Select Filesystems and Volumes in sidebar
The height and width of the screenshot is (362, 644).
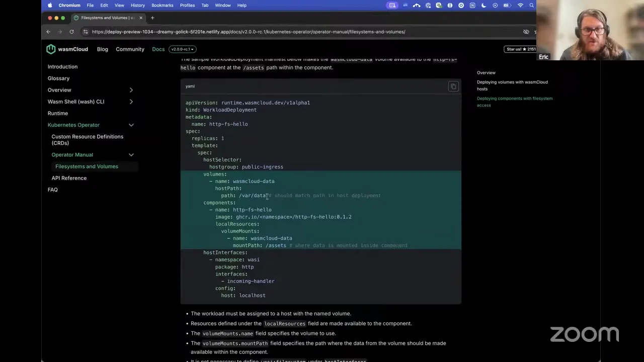(x=87, y=166)
